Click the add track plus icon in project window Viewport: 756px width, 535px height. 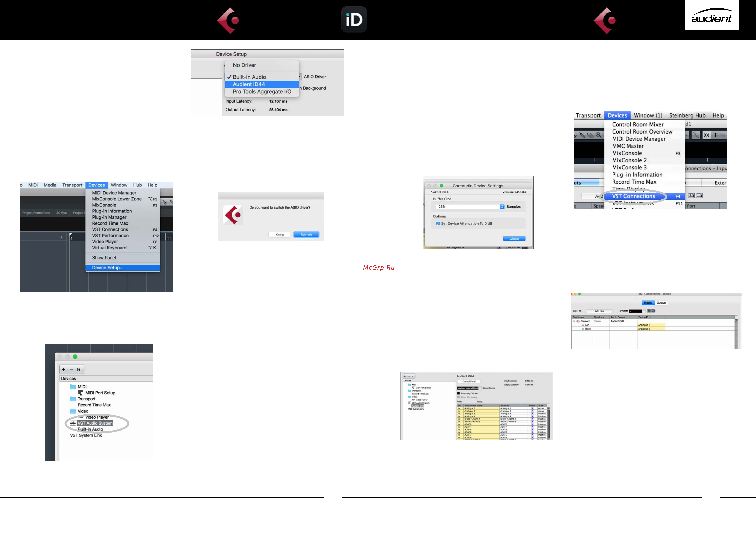click(x=61, y=237)
